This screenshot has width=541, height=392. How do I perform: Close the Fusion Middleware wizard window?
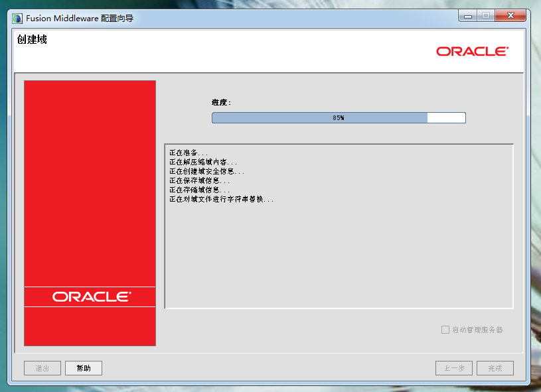[x=510, y=16]
